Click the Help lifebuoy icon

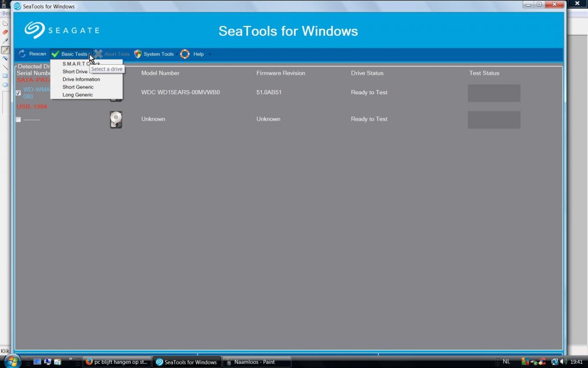tap(185, 54)
